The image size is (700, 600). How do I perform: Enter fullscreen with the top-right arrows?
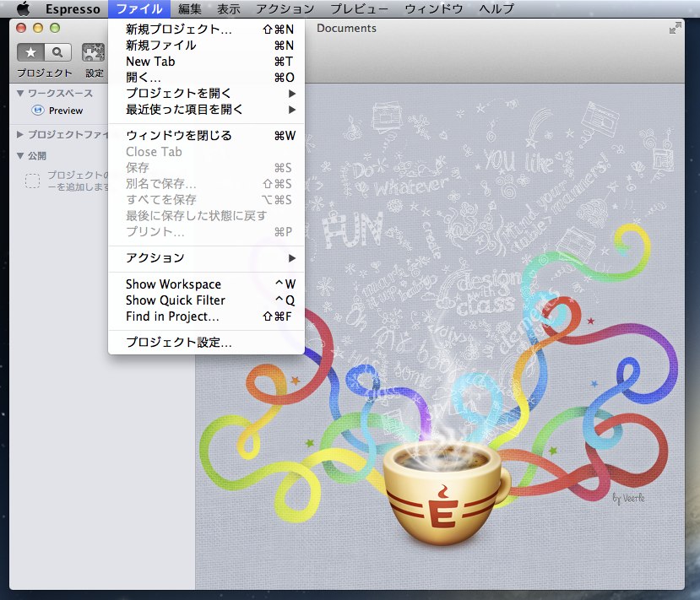pyautogui.click(x=675, y=29)
